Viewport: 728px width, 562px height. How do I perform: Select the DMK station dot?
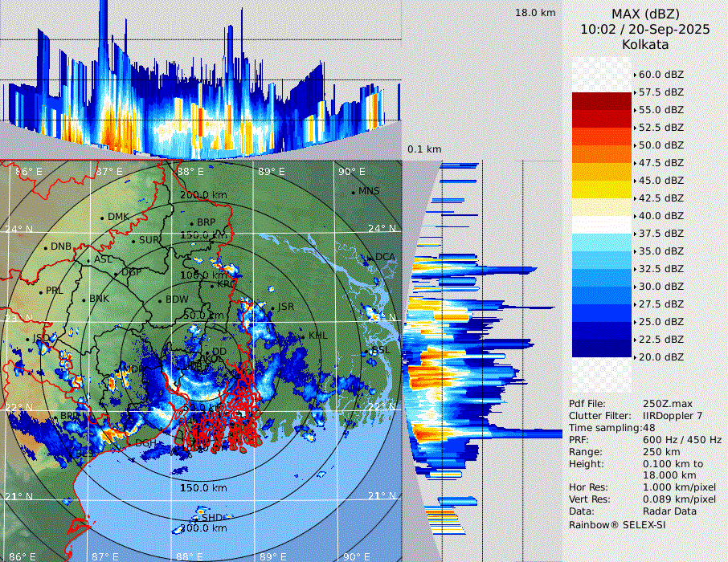(102, 218)
